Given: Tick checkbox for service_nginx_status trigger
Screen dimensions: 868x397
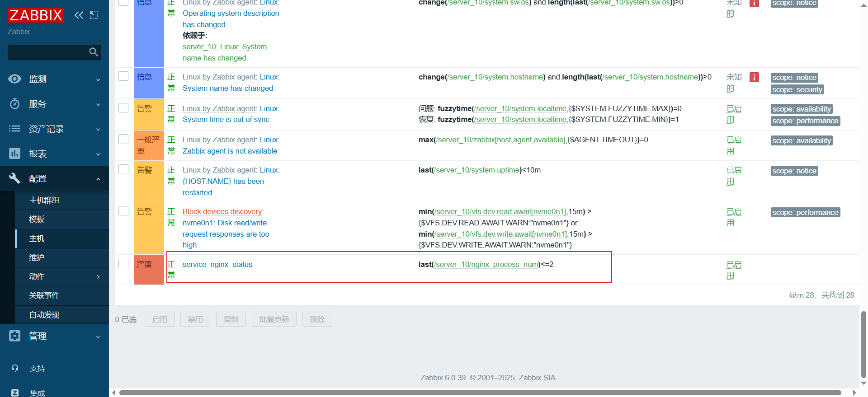Looking at the screenshot, I should coord(123,264).
